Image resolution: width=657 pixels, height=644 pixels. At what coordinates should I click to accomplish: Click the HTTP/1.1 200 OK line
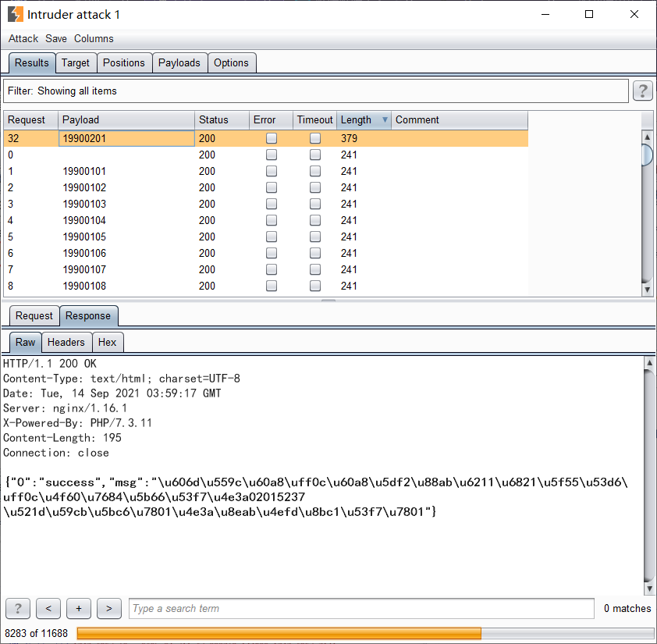pos(49,364)
